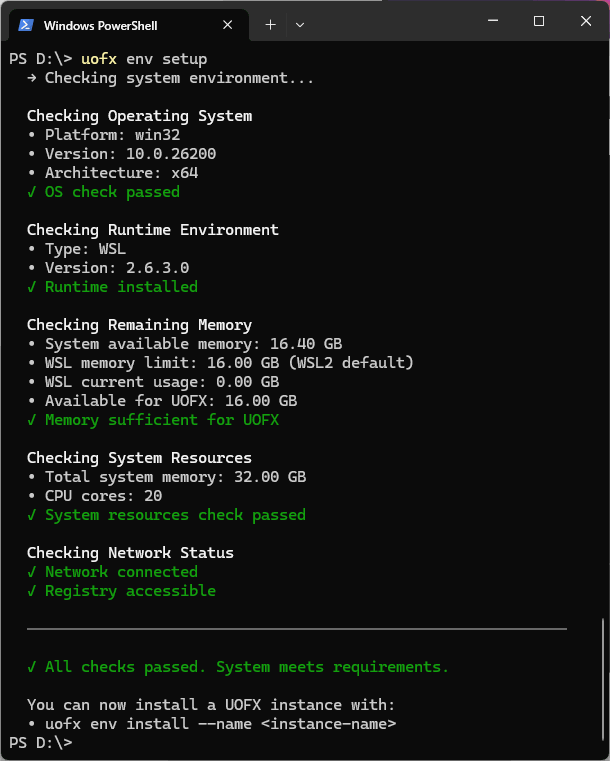Click the checkmark beside Runtime installed
The image size is (610, 761).
coord(32,287)
